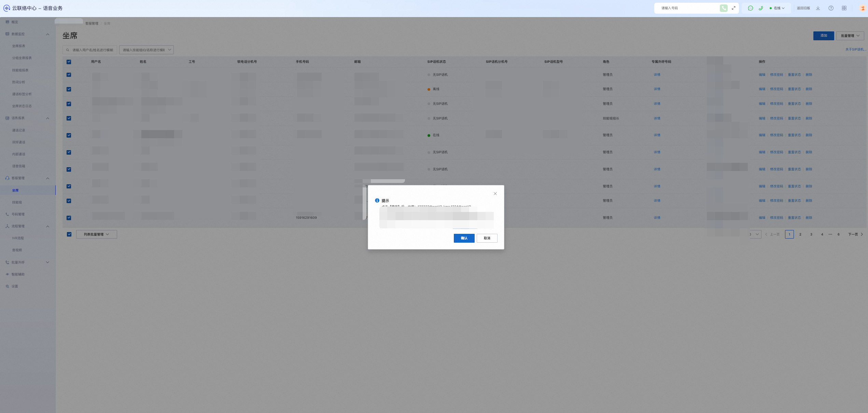Expand 批量外呼 sidebar section
868x413 pixels.
pos(47,262)
